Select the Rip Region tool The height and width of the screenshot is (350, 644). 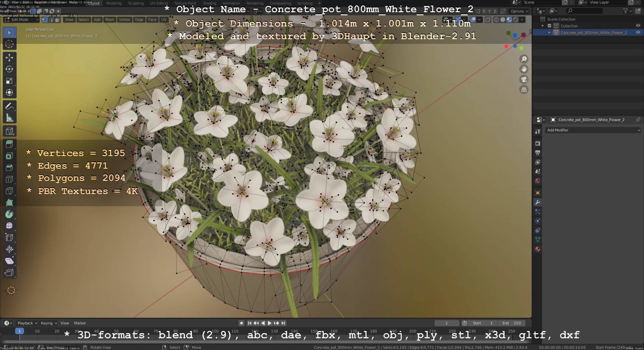(10, 272)
